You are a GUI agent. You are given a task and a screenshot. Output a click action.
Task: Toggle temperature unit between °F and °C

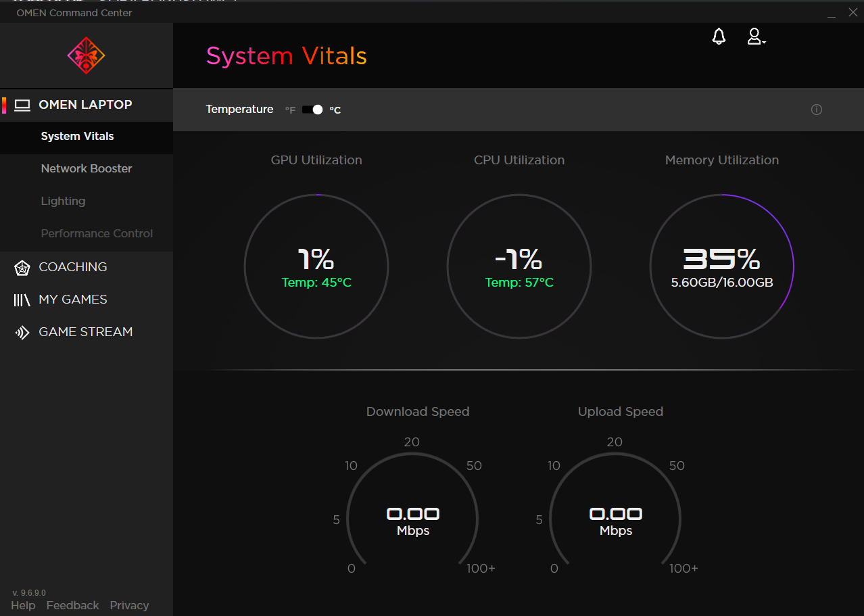pos(312,110)
